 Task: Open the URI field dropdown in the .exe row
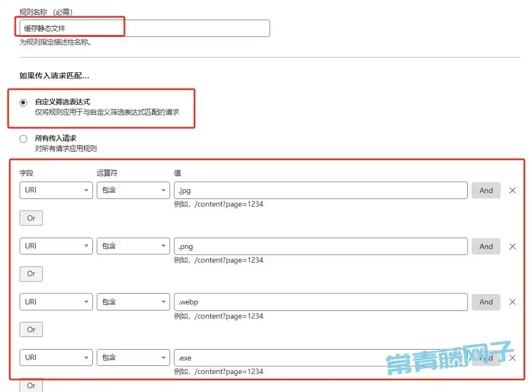click(x=56, y=357)
